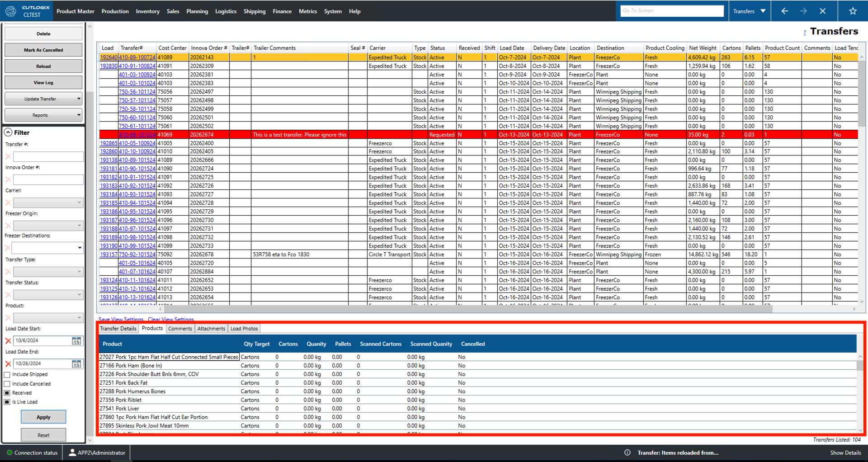Click inside the Go To Screen search box

click(x=672, y=10)
